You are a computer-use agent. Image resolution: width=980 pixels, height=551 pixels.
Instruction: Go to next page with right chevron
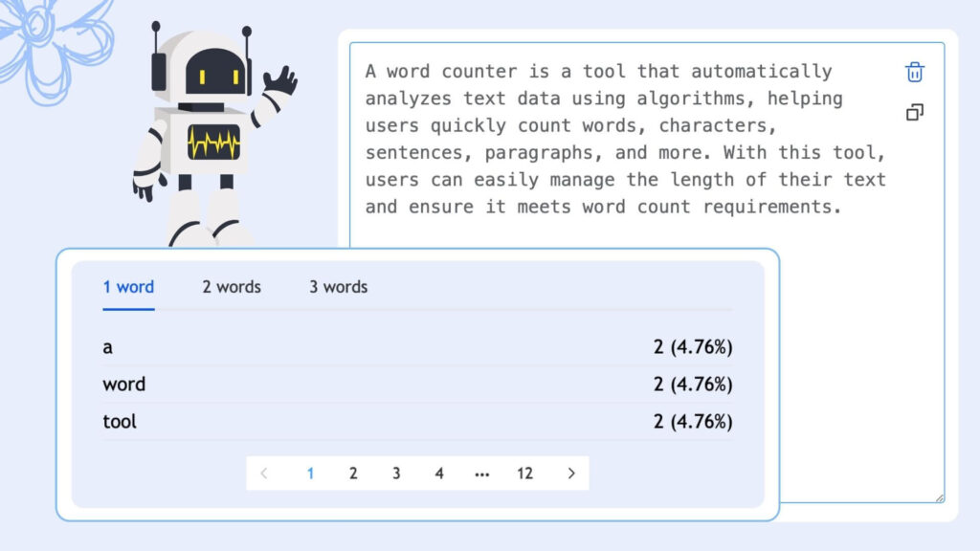pos(571,473)
